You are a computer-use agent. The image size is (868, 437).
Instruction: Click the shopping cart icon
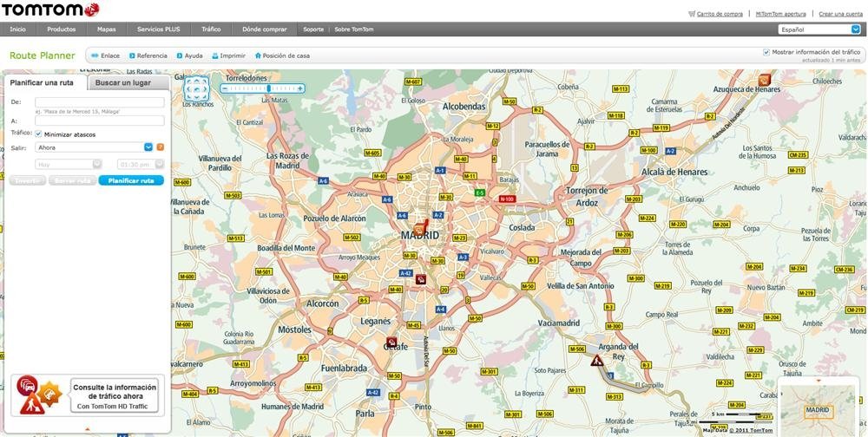(x=692, y=14)
